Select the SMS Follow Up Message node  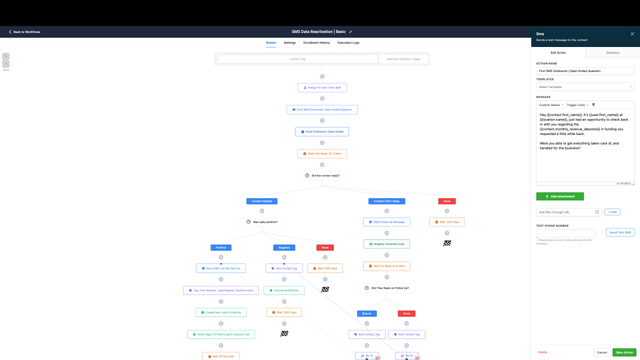[x=387, y=222]
